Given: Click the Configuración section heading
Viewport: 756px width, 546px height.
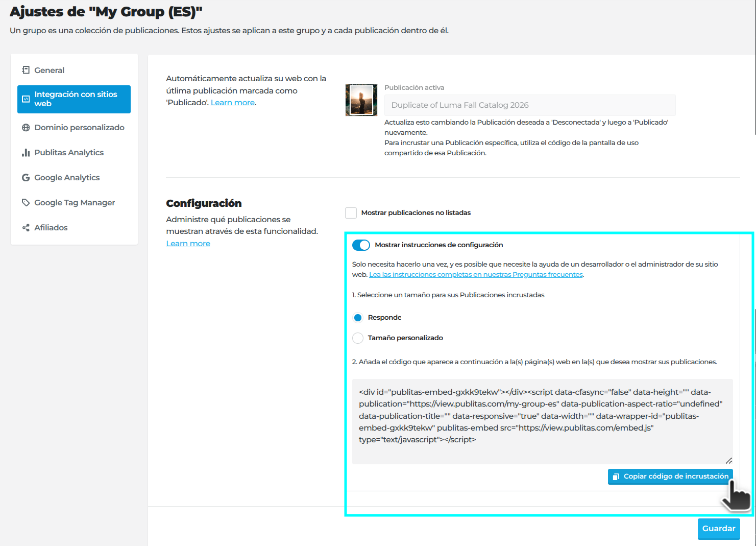Looking at the screenshot, I should point(204,203).
